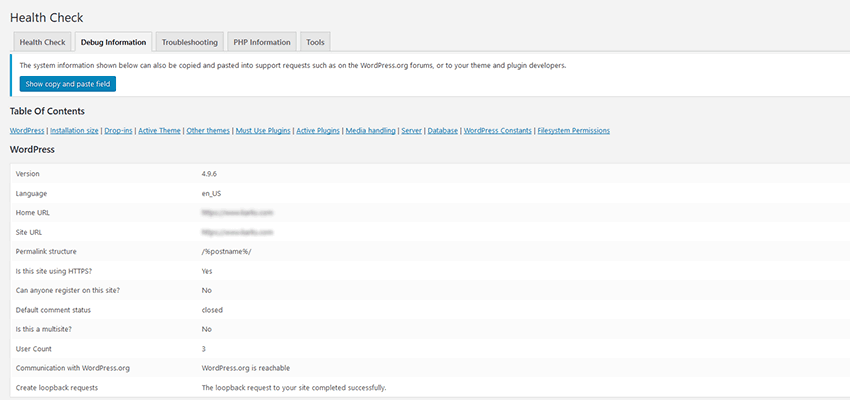Jump to Media handling section
This screenshot has height=400, width=850.
(369, 131)
